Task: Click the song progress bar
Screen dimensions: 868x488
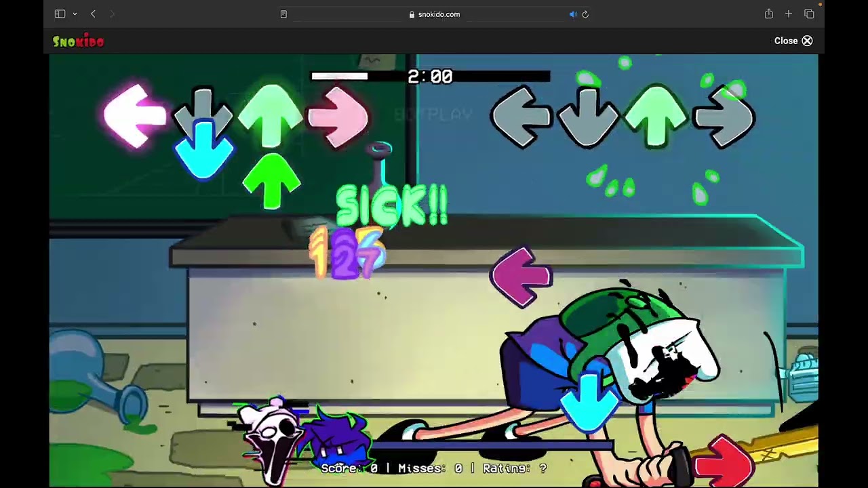Action: coord(431,77)
